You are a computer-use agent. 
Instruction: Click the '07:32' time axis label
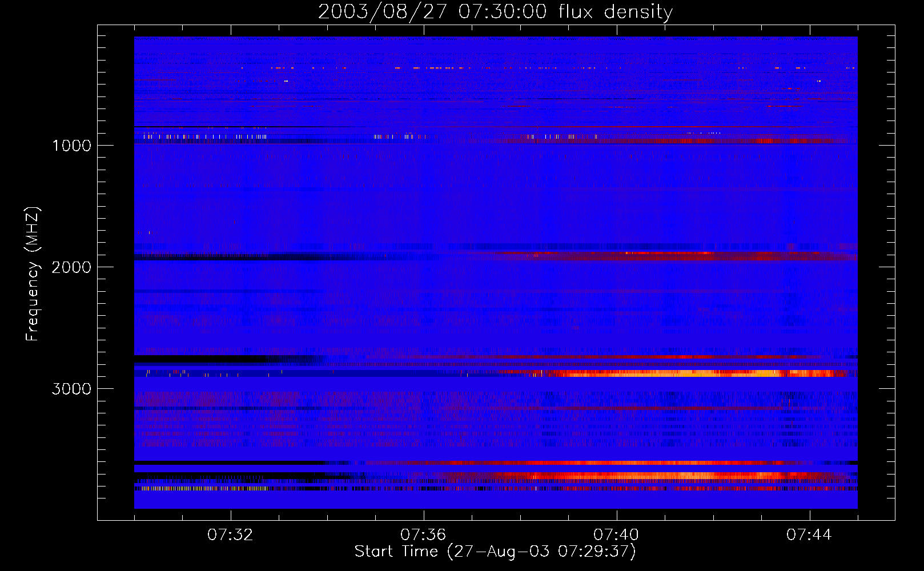tap(230, 535)
